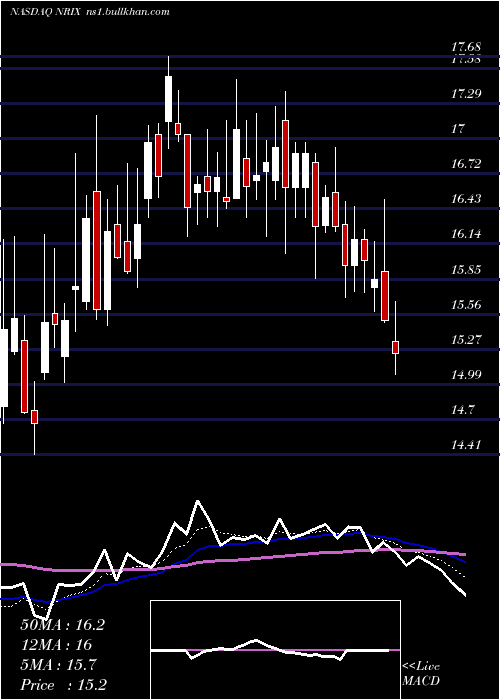Click the 5MA : 15.7 readout
This screenshot has height=700, width=500.
click(58, 665)
